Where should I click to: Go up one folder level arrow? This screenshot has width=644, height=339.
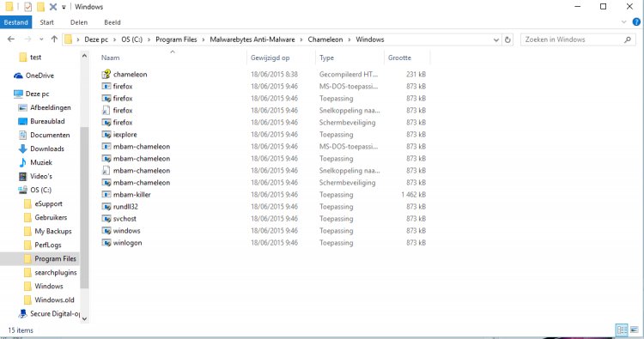pyautogui.click(x=54, y=39)
